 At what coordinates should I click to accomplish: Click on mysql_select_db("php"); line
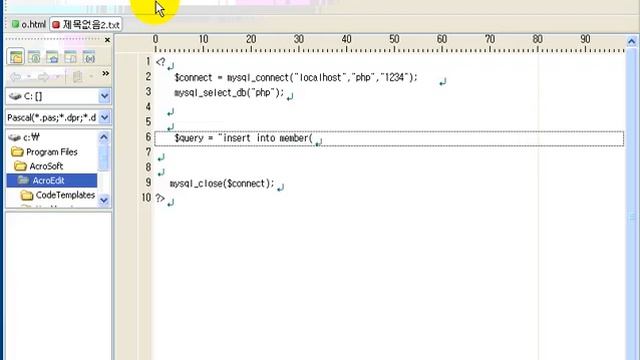pyautogui.click(x=229, y=93)
